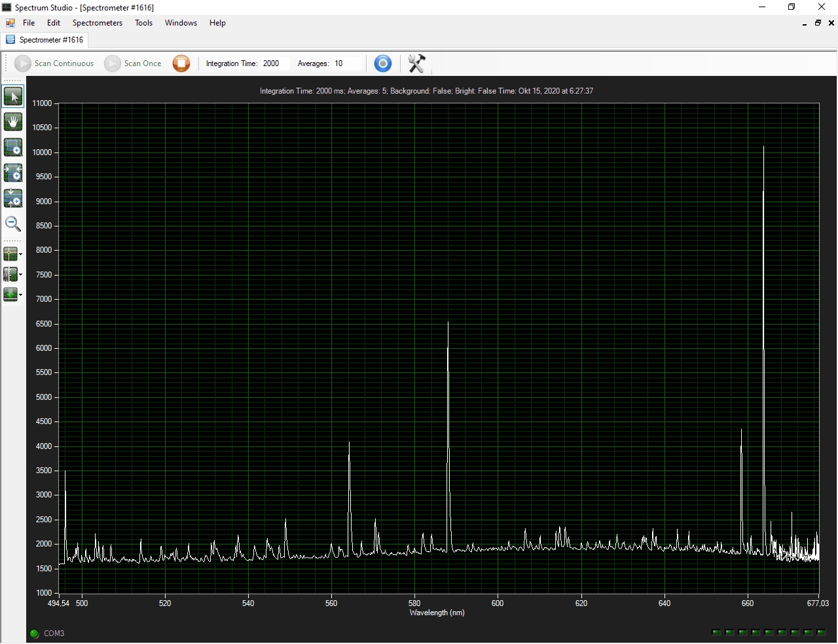Select the horizontal zoom tool
Screen dimensions: 838x644
coord(13,173)
